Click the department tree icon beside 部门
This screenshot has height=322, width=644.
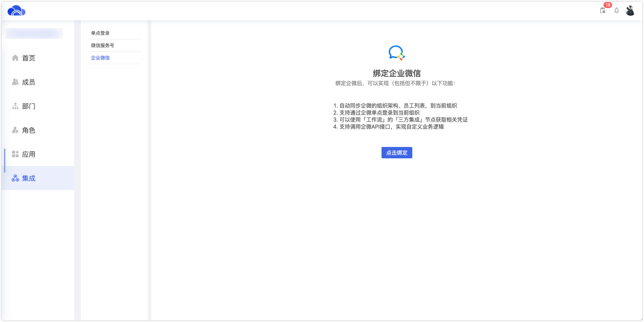click(15, 106)
